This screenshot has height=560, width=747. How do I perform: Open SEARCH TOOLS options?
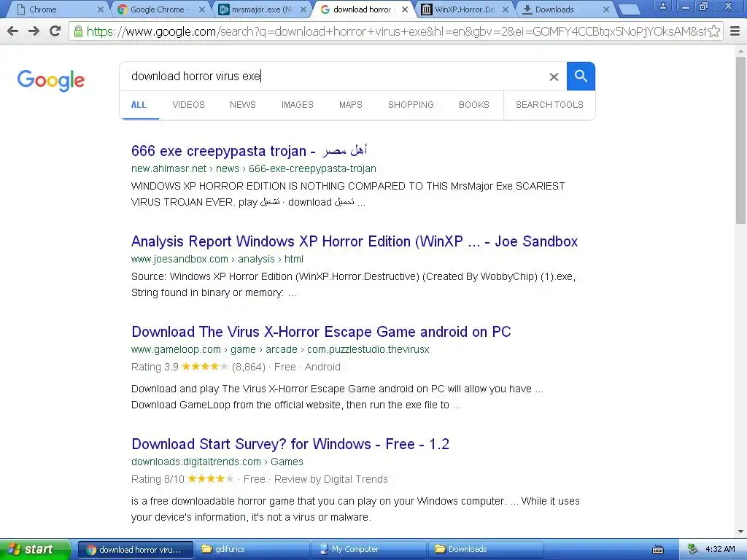click(549, 105)
